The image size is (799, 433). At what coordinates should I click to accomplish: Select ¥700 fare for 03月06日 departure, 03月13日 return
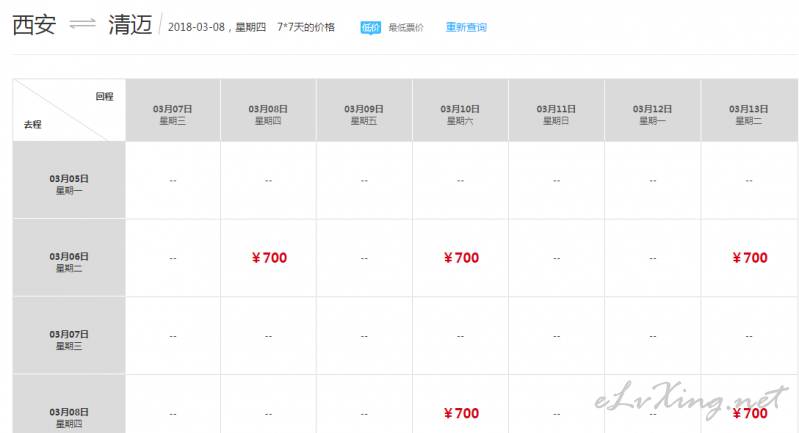click(750, 258)
